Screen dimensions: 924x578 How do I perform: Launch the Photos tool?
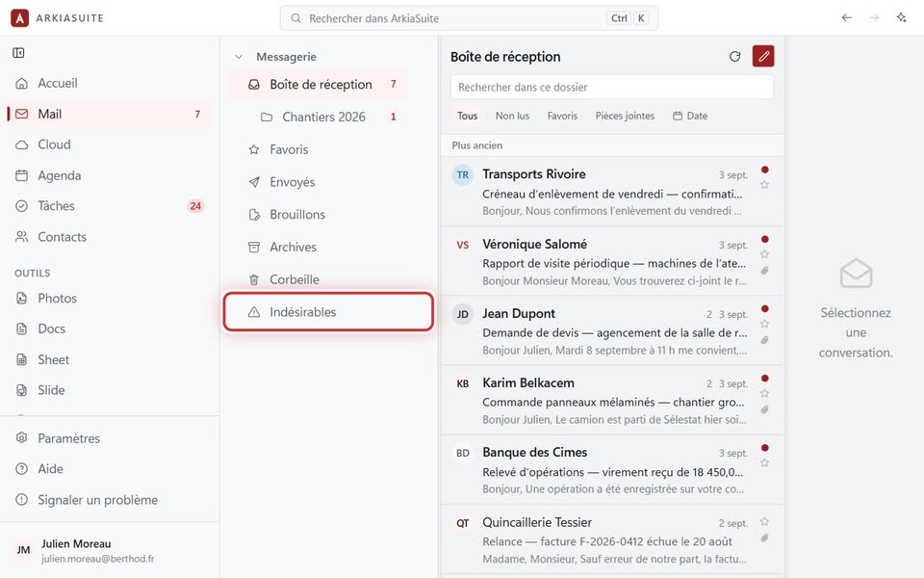(x=110, y=298)
